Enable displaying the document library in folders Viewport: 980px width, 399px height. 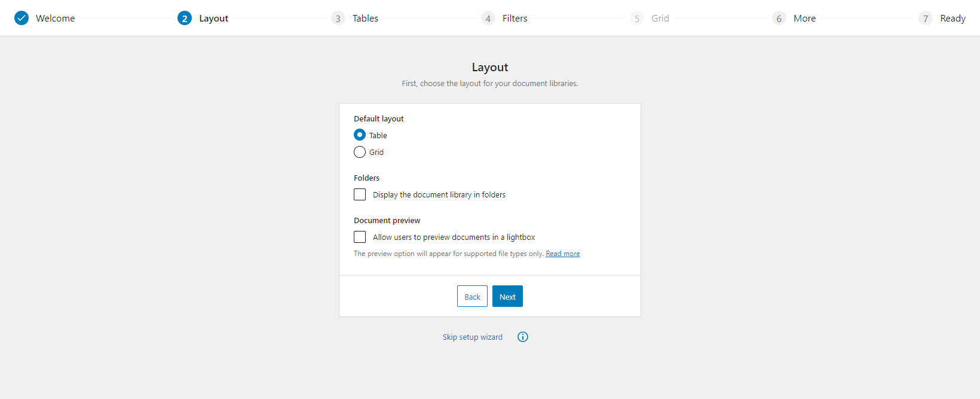point(359,194)
